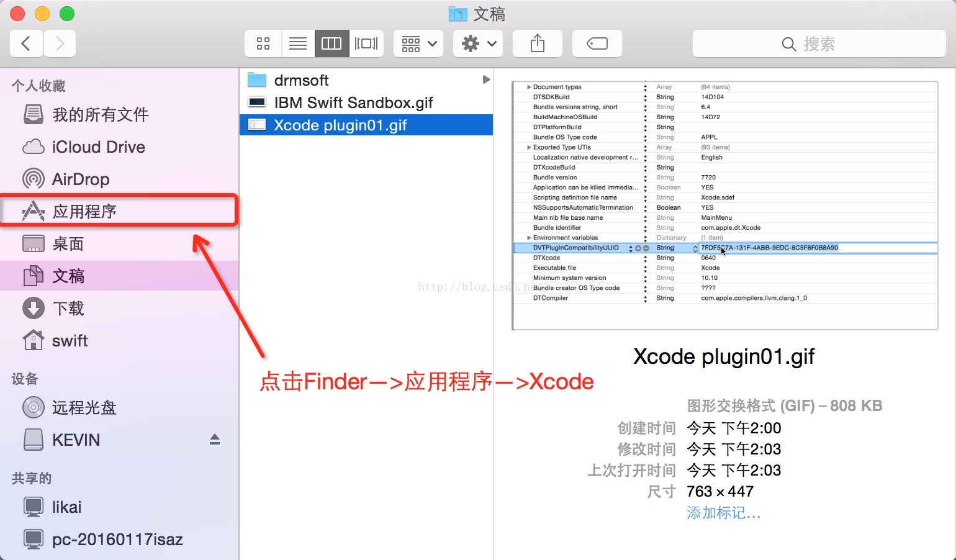
Task: Open 我的所有文件 in the sidebar
Action: [119, 114]
